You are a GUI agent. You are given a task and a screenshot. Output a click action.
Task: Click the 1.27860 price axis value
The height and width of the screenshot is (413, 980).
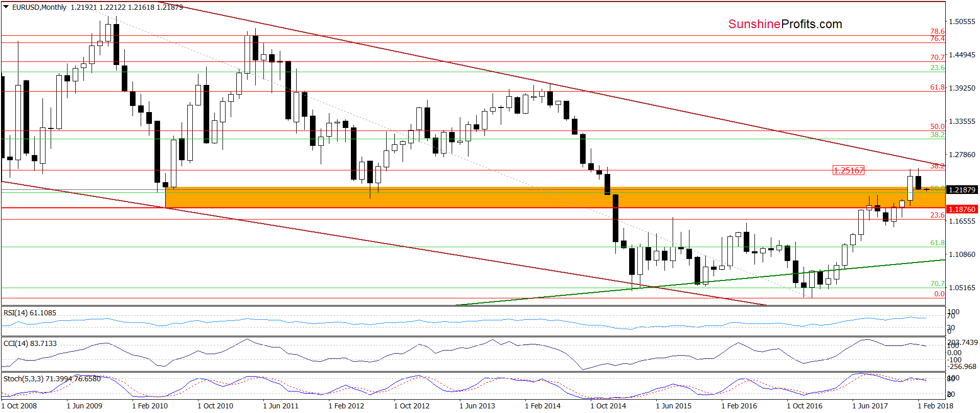tap(962, 155)
